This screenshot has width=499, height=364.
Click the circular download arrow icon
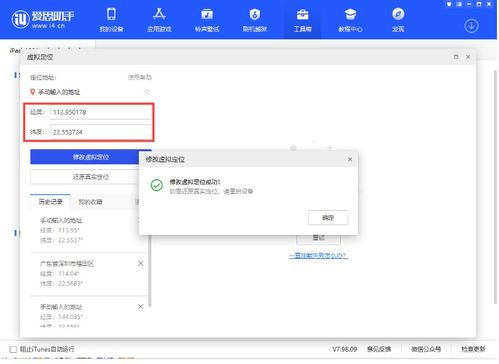(471, 26)
